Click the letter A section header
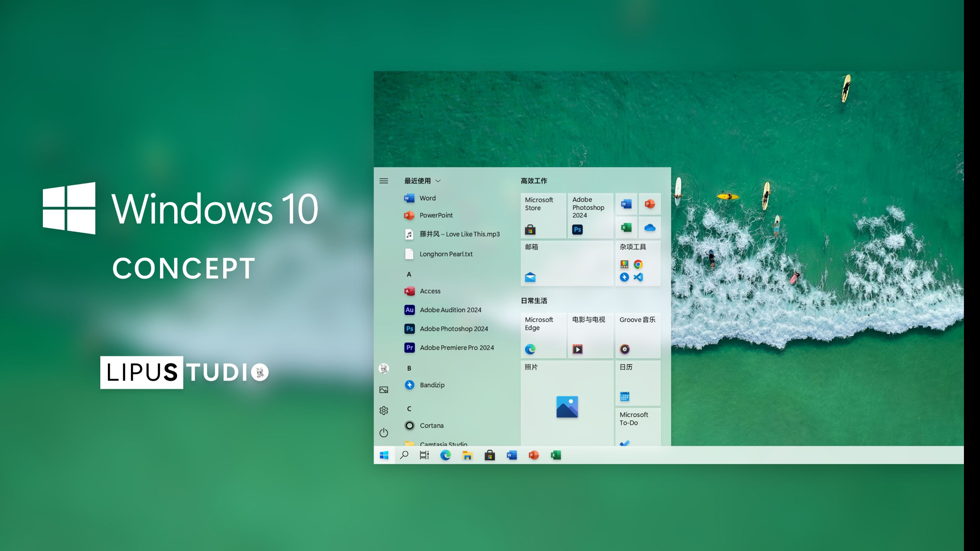980x551 pixels. (409, 274)
